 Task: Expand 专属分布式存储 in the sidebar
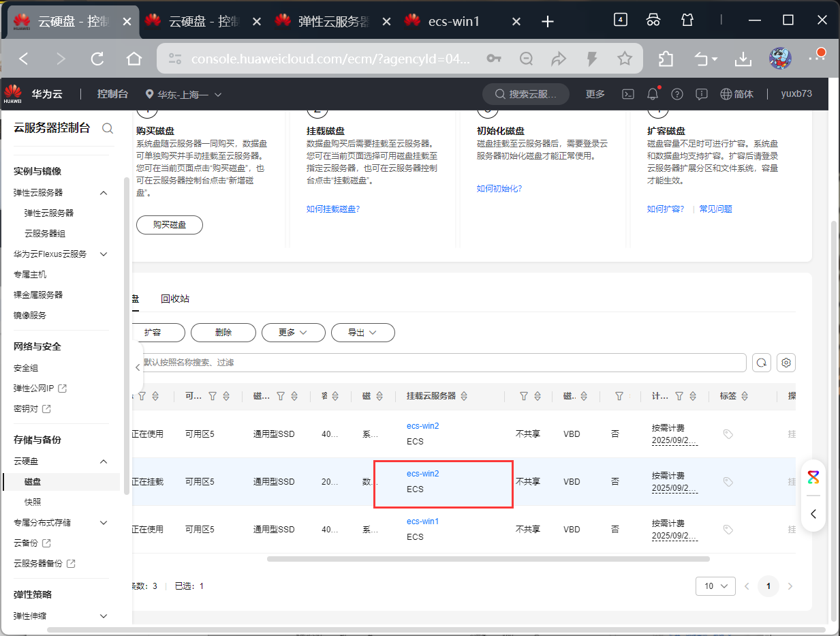(x=104, y=523)
